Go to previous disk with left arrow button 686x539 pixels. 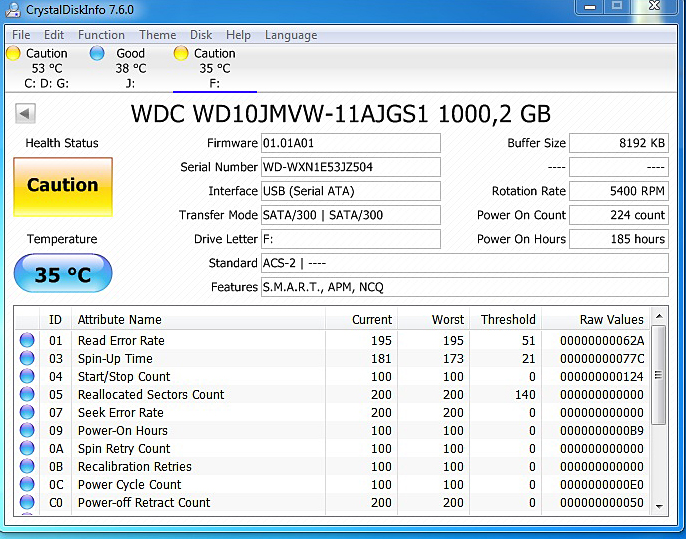click(25, 114)
